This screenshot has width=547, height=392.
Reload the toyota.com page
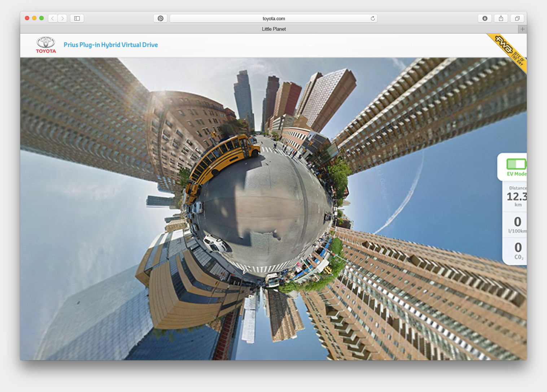coord(373,18)
